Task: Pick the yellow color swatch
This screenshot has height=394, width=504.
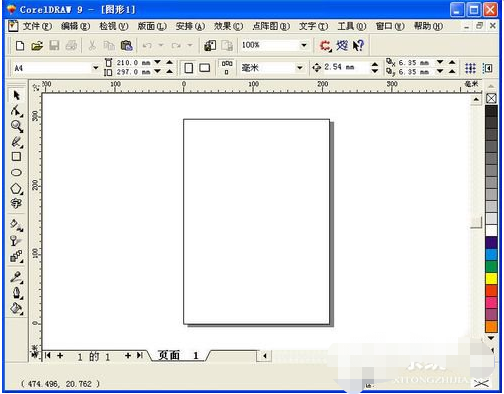Action: coord(491,278)
